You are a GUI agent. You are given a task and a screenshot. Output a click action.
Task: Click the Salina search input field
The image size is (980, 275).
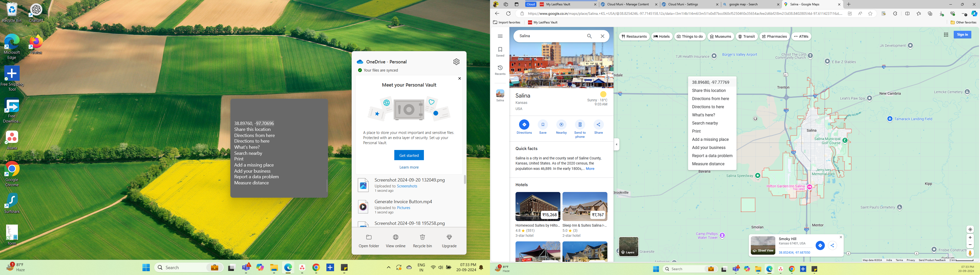pos(548,36)
